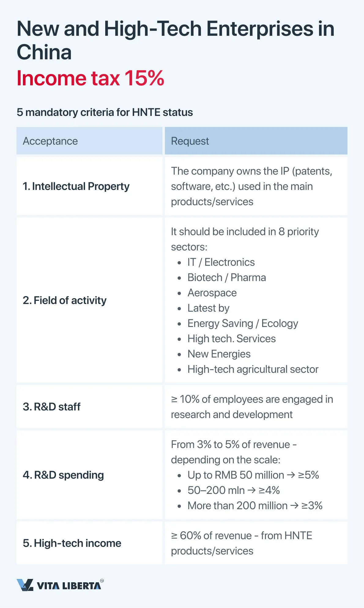The height and width of the screenshot is (608, 364).
Task: Click the 'Biotech / Pharma' bullet item
Action: pyautogui.click(x=227, y=277)
